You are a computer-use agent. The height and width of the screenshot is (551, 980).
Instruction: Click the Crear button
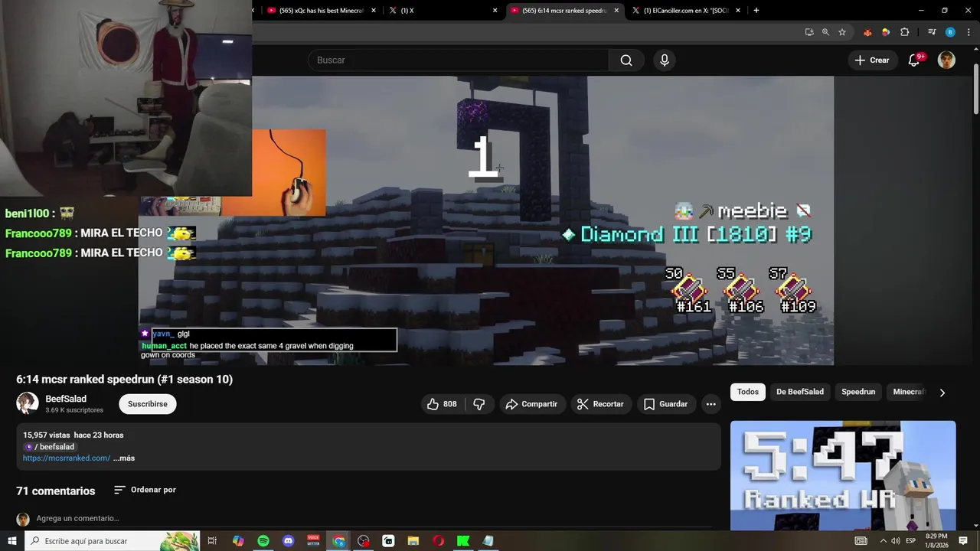[872, 60]
